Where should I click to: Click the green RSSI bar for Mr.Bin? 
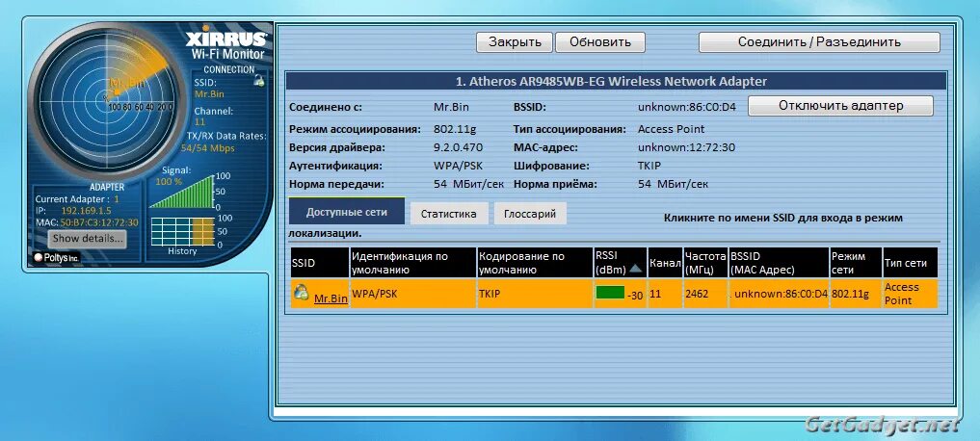click(610, 293)
